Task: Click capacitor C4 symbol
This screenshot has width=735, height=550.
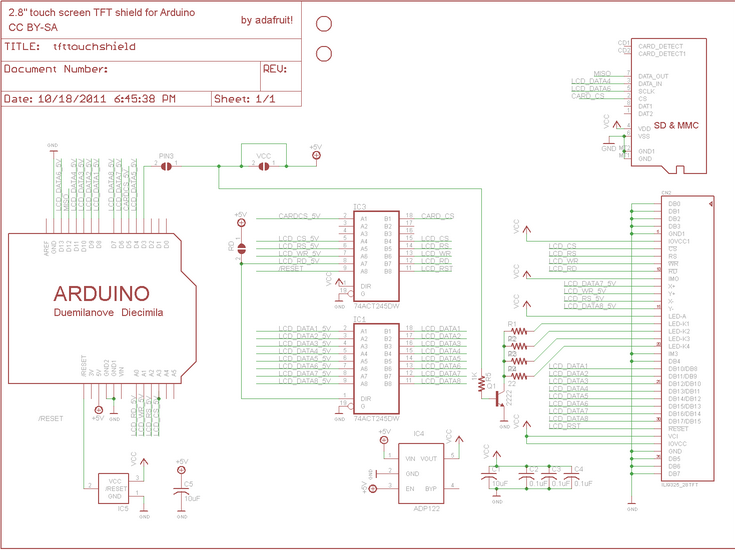Action: 571,477
